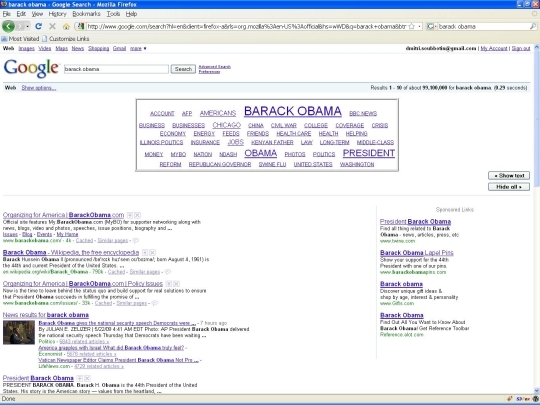Open Barack Obama Wikipedia result title

pos(71,252)
